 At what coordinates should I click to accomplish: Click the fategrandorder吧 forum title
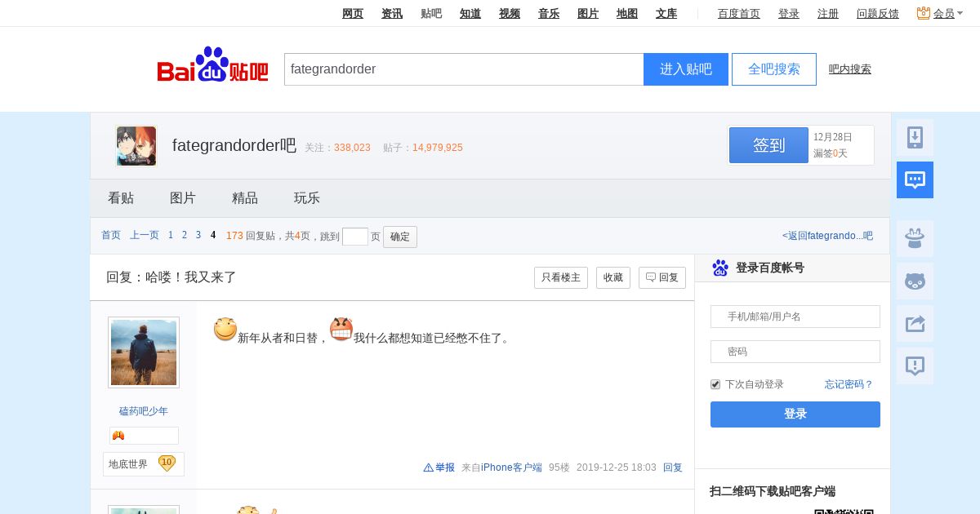tap(234, 145)
